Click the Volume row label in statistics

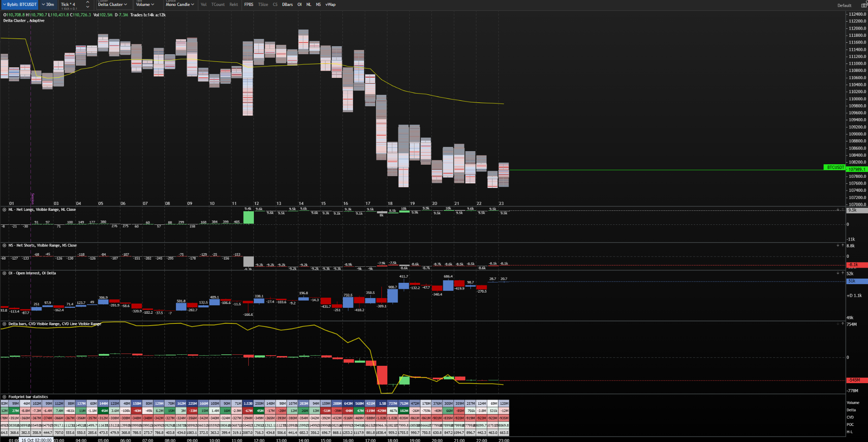tap(853, 403)
